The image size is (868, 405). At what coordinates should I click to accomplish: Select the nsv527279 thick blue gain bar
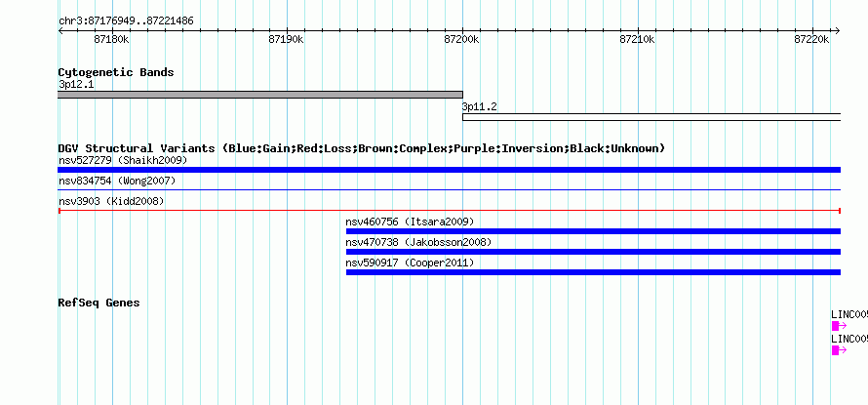tap(449, 170)
